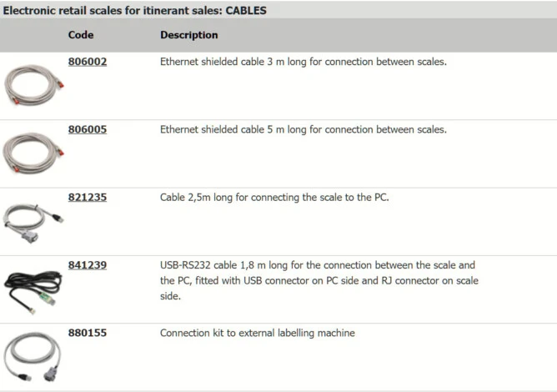This screenshot has height=392, width=557.
Task: Open the 821235 PC cable product image
Action: pos(33,220)
